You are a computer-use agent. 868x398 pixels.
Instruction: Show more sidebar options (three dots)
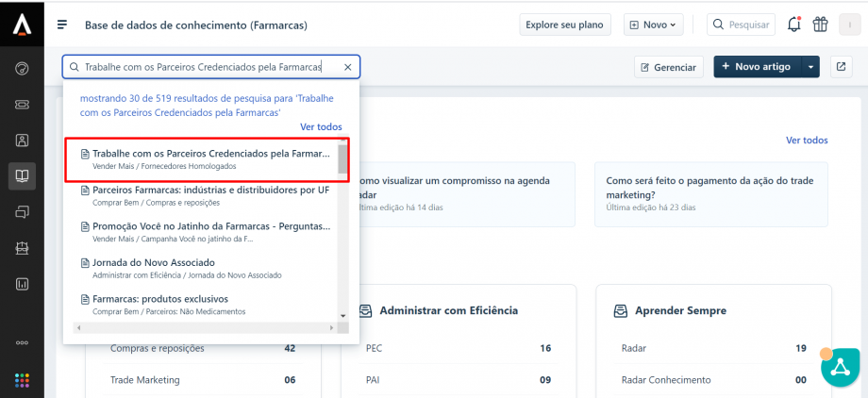[22, 342]
